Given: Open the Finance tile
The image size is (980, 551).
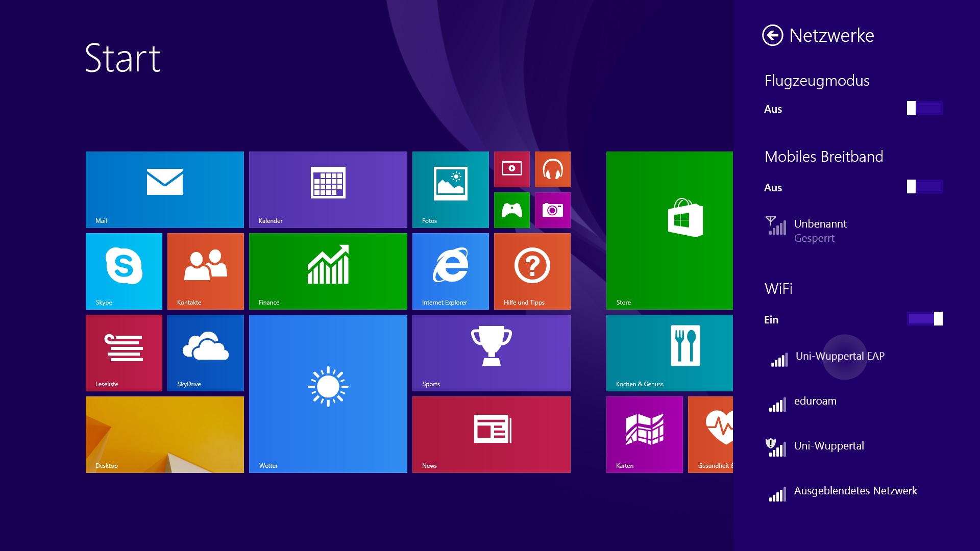Looking at the screenshot, I should pyautogui.click(x=328, y=271).
